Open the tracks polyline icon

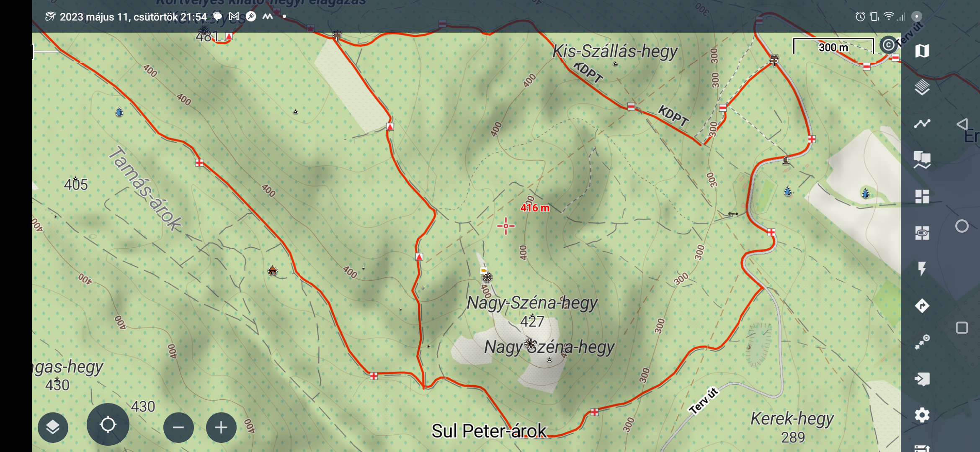[x=922, y=123]
